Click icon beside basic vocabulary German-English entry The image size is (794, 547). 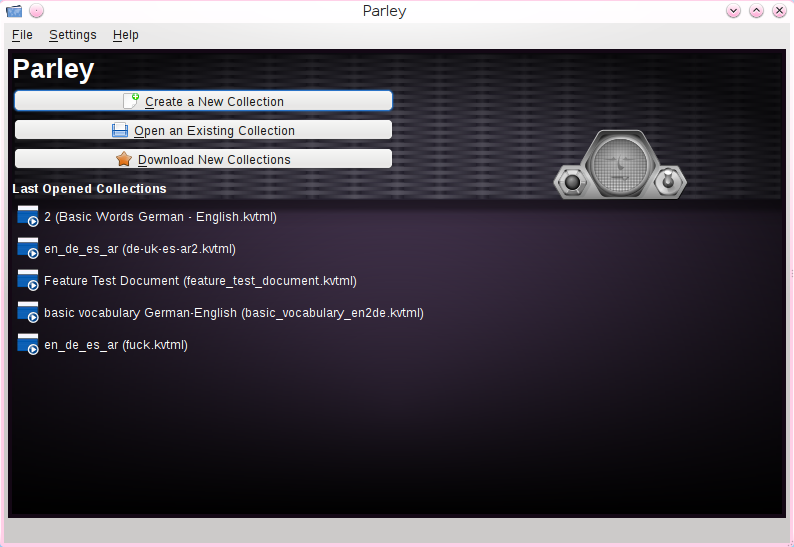[x=28, y=312]
